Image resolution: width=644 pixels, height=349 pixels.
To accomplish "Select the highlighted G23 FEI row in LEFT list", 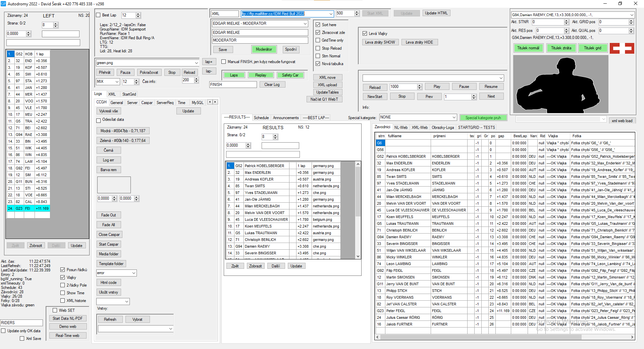I will point(28,208).
